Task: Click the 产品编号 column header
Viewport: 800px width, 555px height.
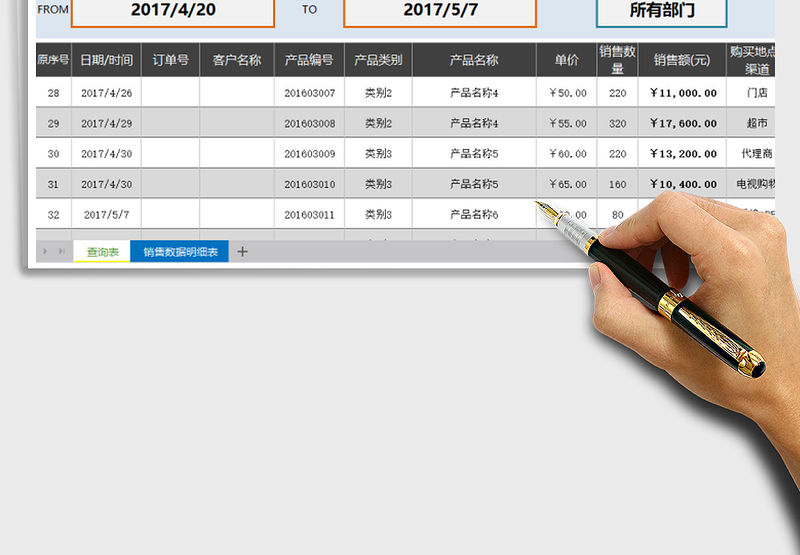Action: pos(309,60)
